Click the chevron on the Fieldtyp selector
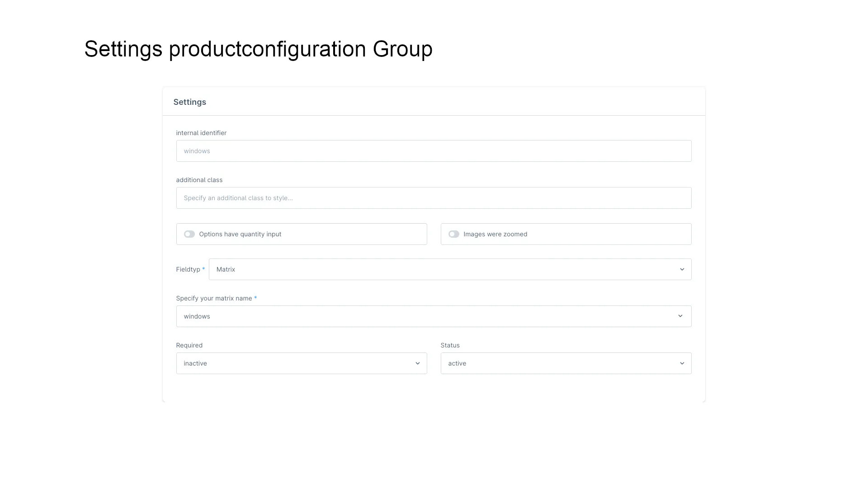The height and width of the screenshot is (488, 868). 682,269
